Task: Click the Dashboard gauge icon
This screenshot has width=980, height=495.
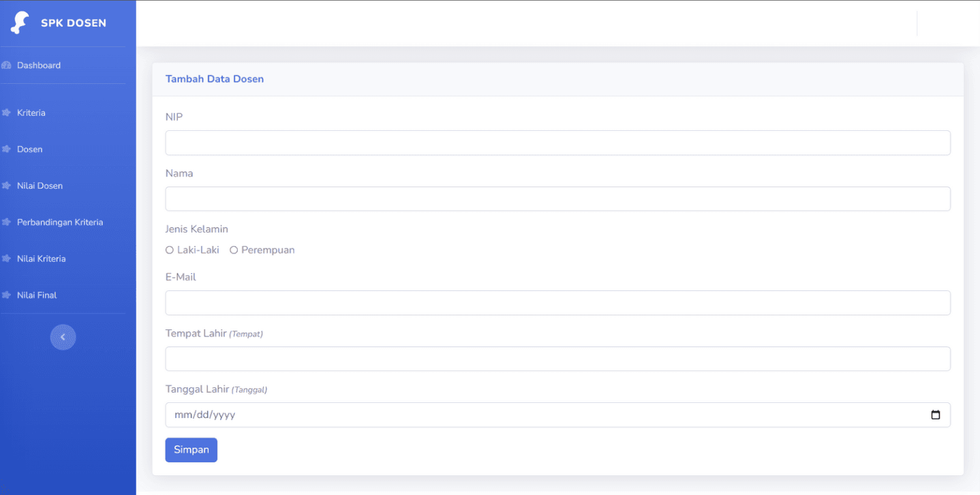Action: click(x=7, y=65)
